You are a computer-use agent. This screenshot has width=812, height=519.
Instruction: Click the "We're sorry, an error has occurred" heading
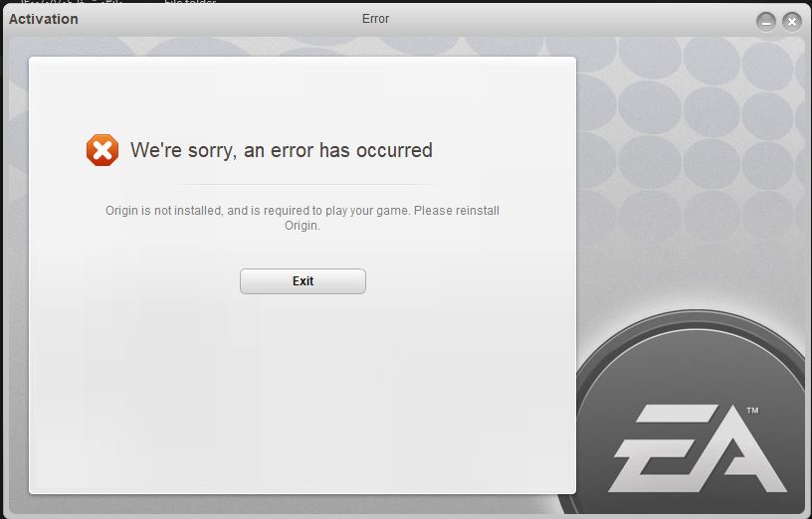click(282, 150)
